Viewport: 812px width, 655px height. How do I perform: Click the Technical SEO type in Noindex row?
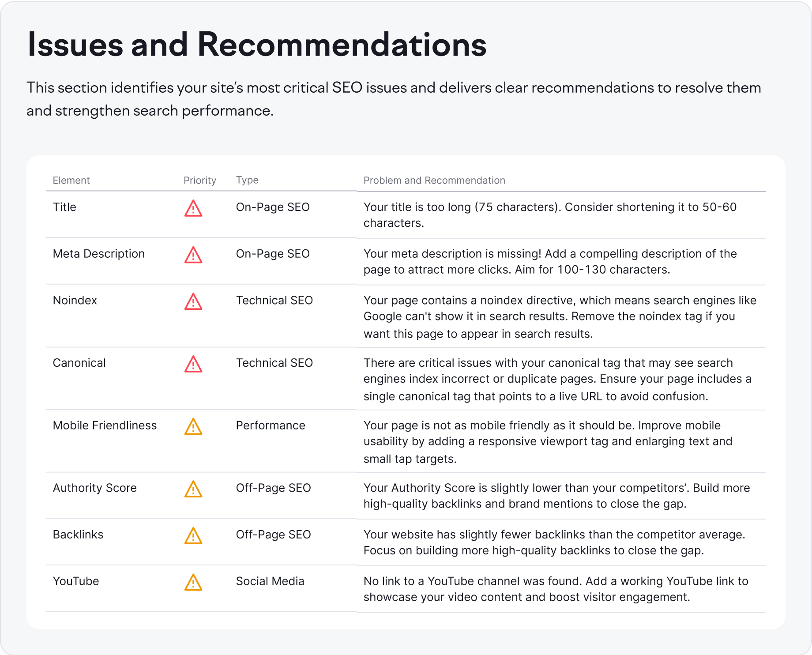[274, 301]
